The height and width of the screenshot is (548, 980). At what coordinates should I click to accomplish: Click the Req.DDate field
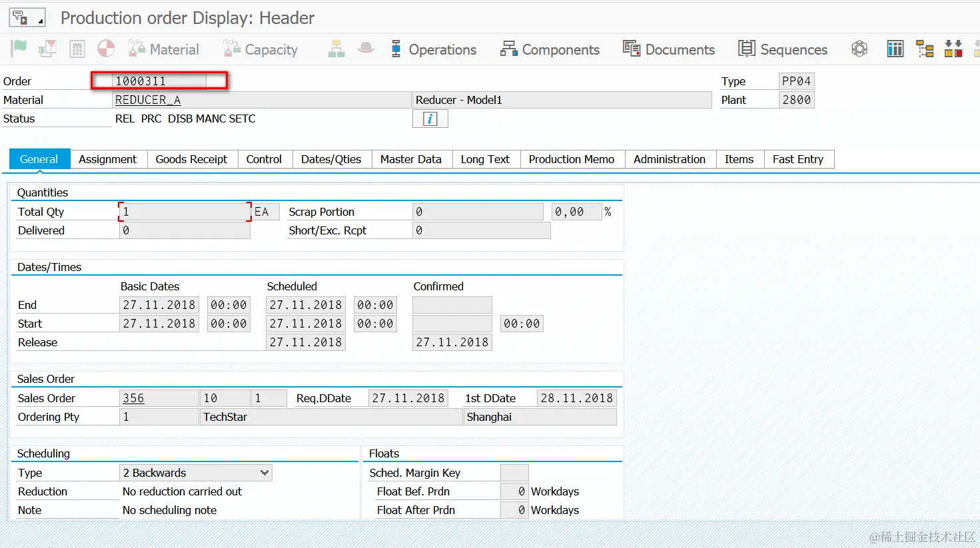(408, 398)
